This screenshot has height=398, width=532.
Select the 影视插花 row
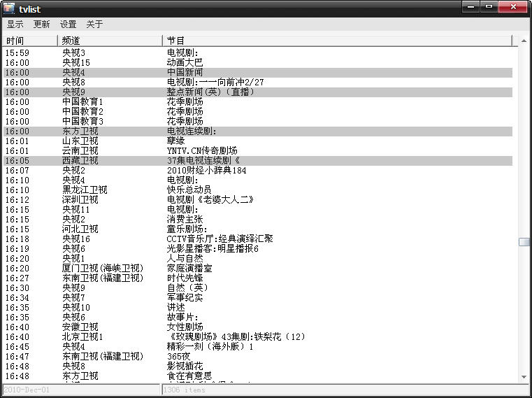[258, 367]
